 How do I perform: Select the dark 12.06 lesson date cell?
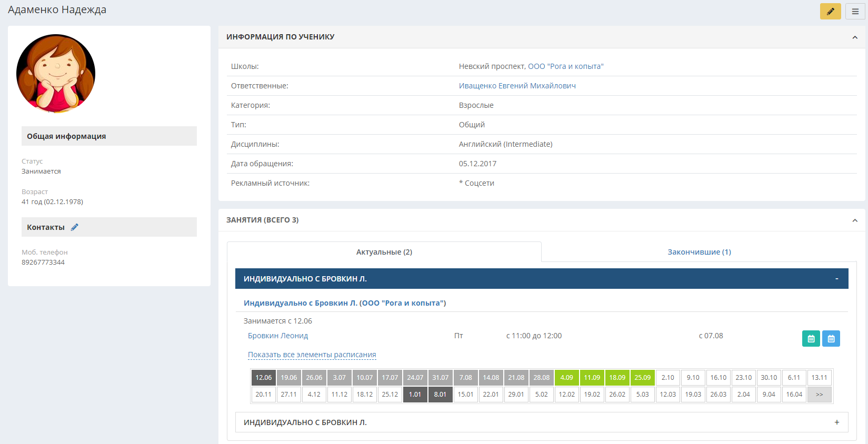click(264, 378)
